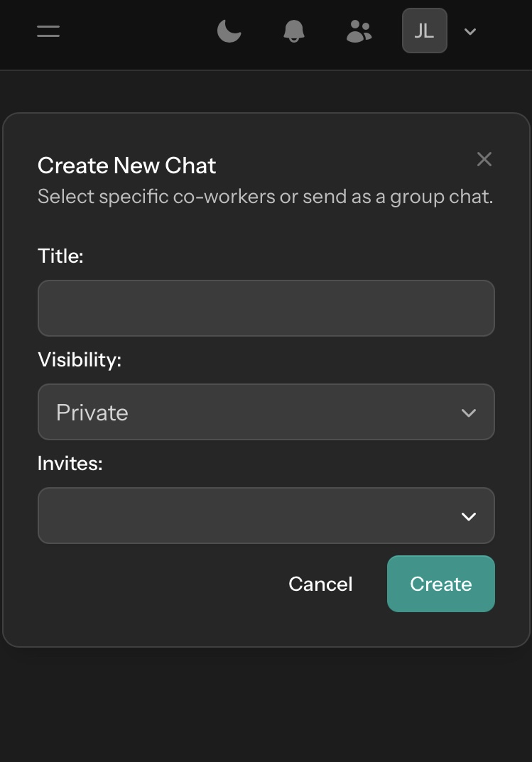Click the dark backdrop outside the dialog
532x762 pixels.
click(x=266, y=704)
